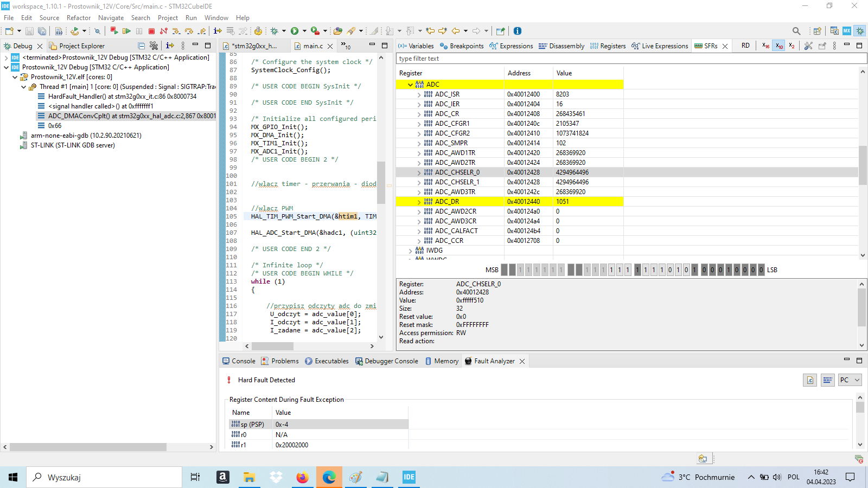Open the search dialog from the toolbar
Viewport: 868px width, 488px height.
click(796, 31)
